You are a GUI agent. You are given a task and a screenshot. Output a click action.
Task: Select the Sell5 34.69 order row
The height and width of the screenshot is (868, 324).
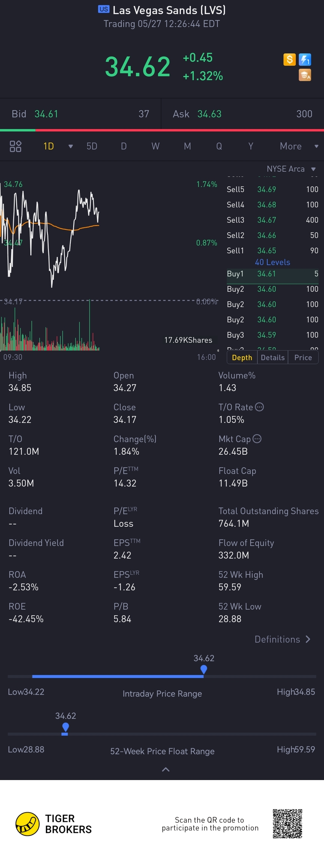pos(272,189)
